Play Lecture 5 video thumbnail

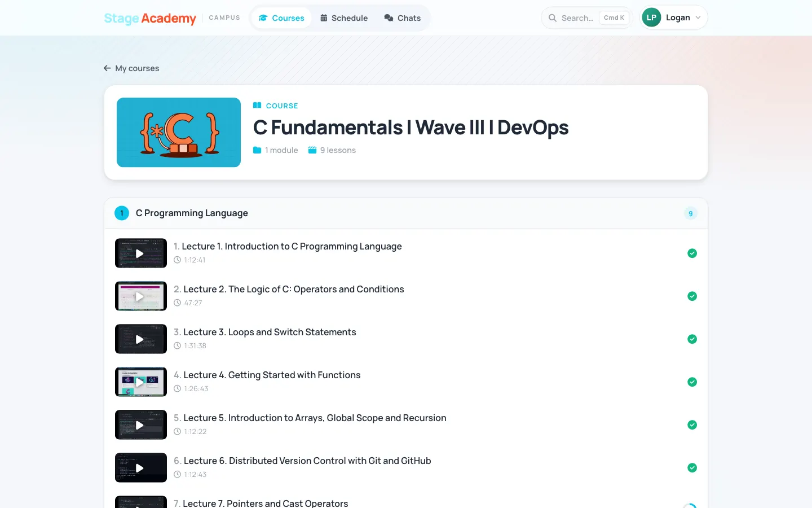point(141,425)
